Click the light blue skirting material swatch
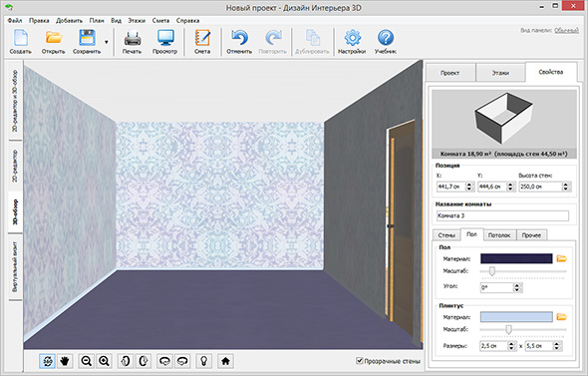 coord(516,317)
